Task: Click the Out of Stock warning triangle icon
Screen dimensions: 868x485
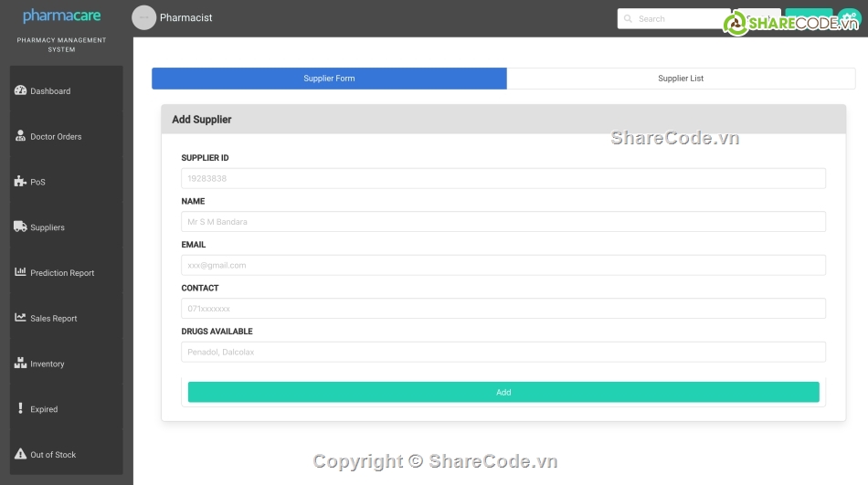Action: [x=20, y=454]
